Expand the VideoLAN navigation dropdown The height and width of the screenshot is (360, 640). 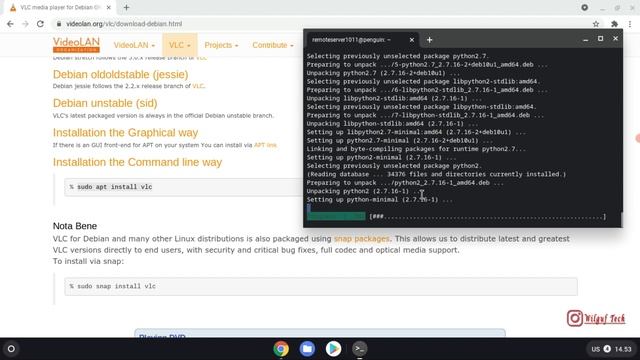(134, 45)
